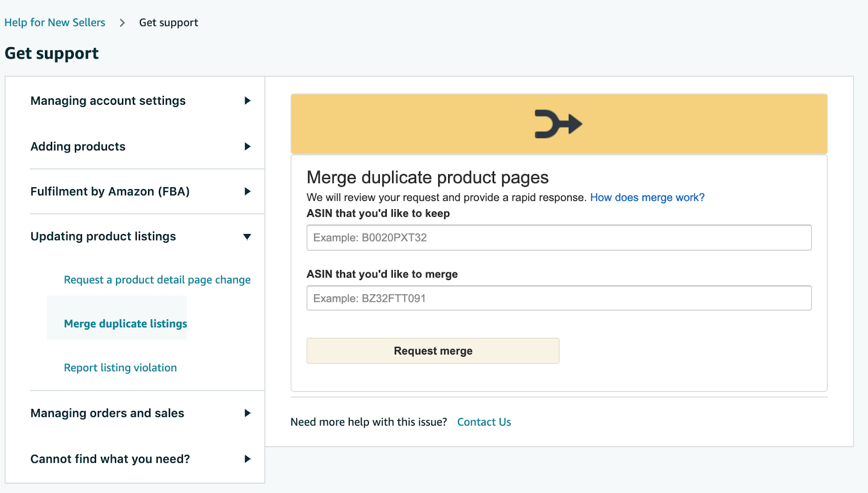The image size is (868, 493).
Task: Select Request a product detail page change
Action: [x=157, y=280]
